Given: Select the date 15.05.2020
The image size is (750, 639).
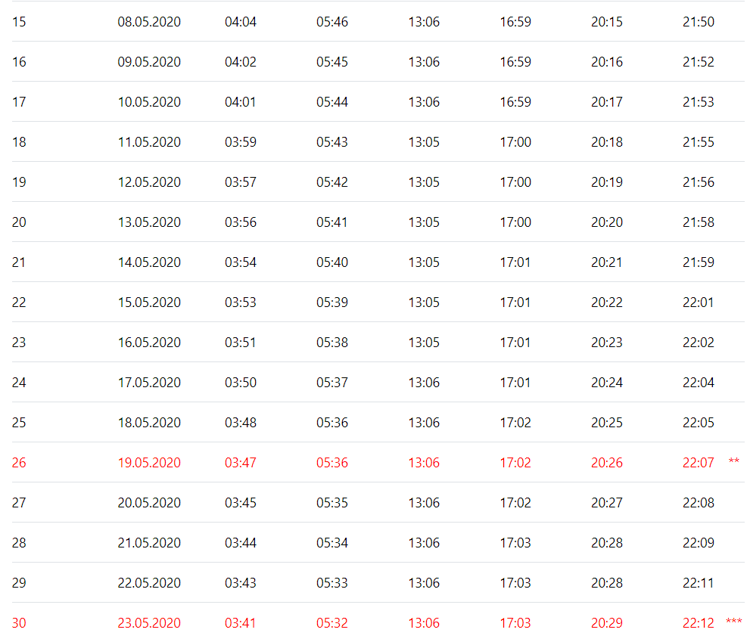Looking at the screenshot, I should [x=149, y=302].
